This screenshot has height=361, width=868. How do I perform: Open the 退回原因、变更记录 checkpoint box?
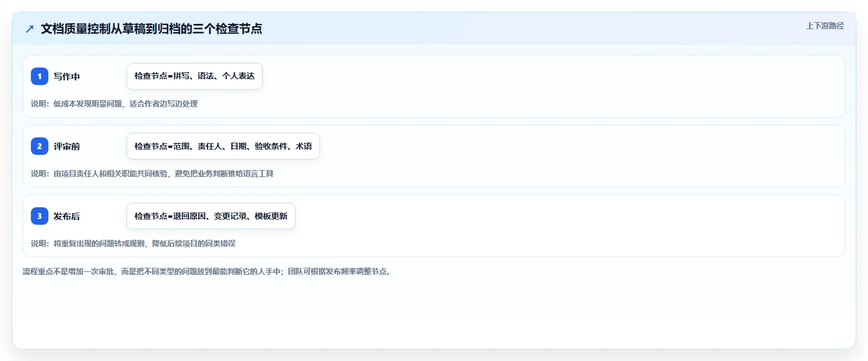point(211,216)
